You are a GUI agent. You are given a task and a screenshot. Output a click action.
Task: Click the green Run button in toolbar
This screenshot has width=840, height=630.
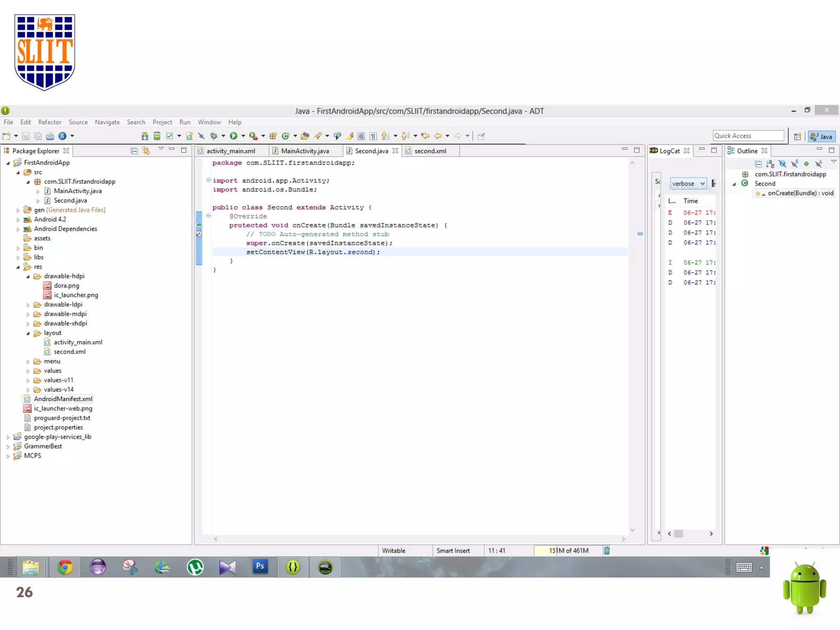pyautogui.click(x=233, y=136)
